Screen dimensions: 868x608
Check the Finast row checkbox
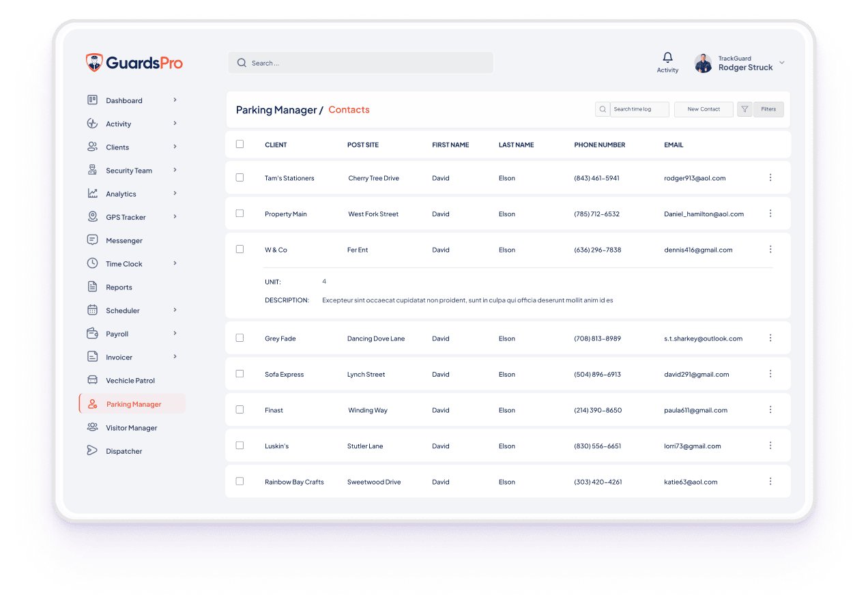(x=240, y=409)
